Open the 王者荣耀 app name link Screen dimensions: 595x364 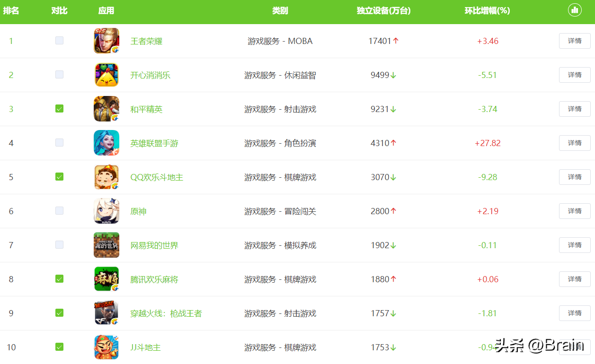146,41
